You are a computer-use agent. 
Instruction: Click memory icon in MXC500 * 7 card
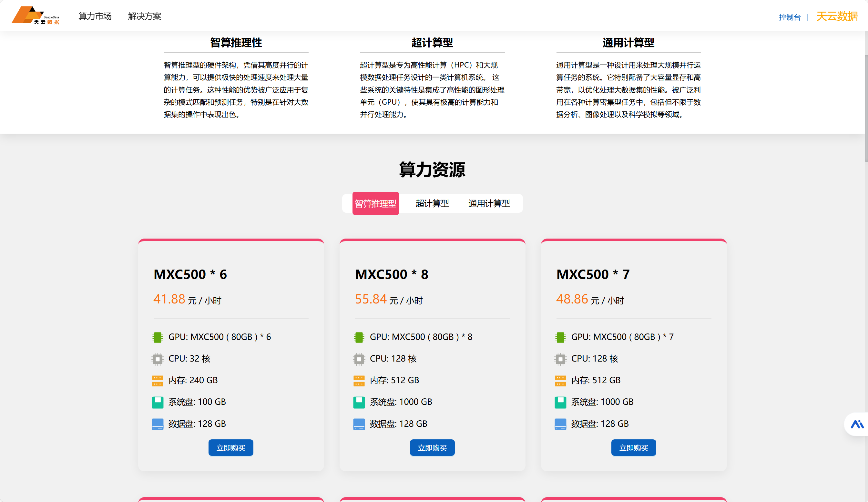[x=560, y=381]
